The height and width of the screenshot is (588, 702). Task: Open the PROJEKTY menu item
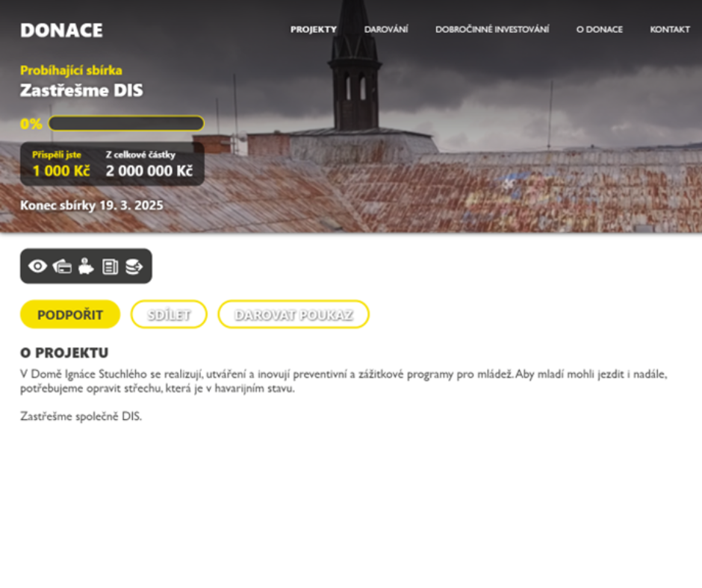coord(314,30)
